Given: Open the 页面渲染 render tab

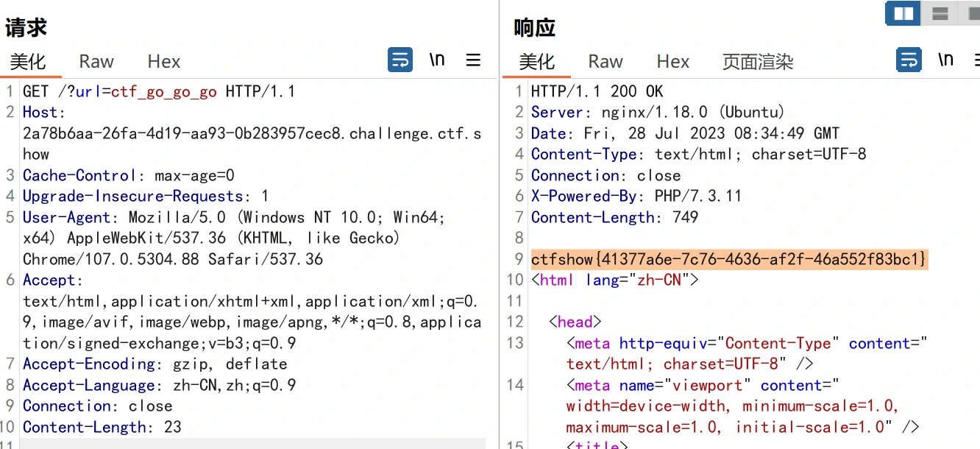Looking at the screenshot, I should point(757,62).
